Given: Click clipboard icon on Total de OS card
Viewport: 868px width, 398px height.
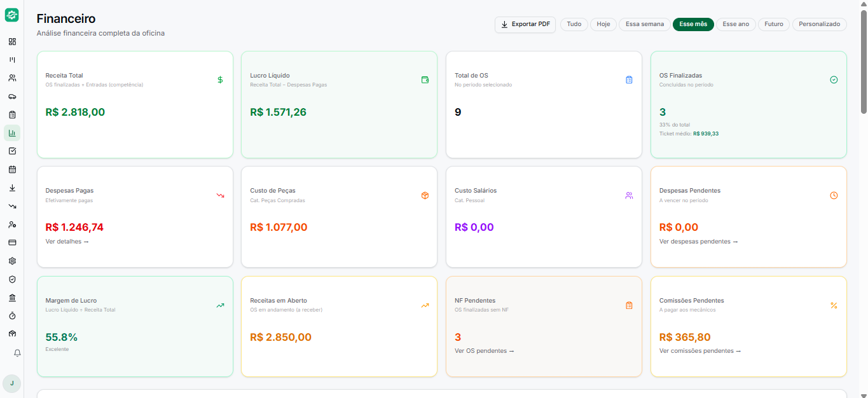Looking at the screenshot, I should pos(629,80).
